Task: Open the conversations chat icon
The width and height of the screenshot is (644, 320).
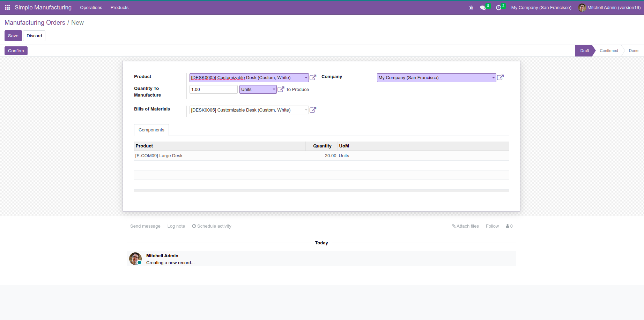Action: (x=483, y=8)
